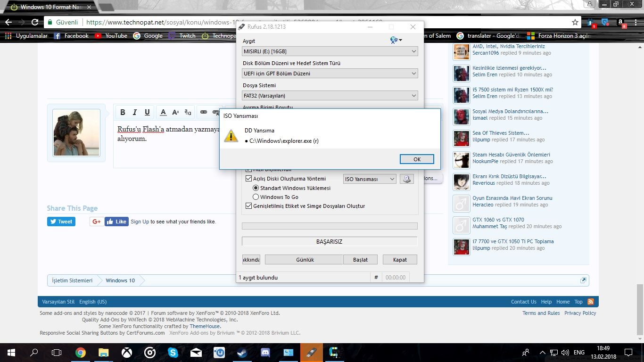Toggle Genişletilmiş Etiket ve Simge Dosyaları checkbox
The height and width of the screenshot is (362, 644).
pos(249,206)
